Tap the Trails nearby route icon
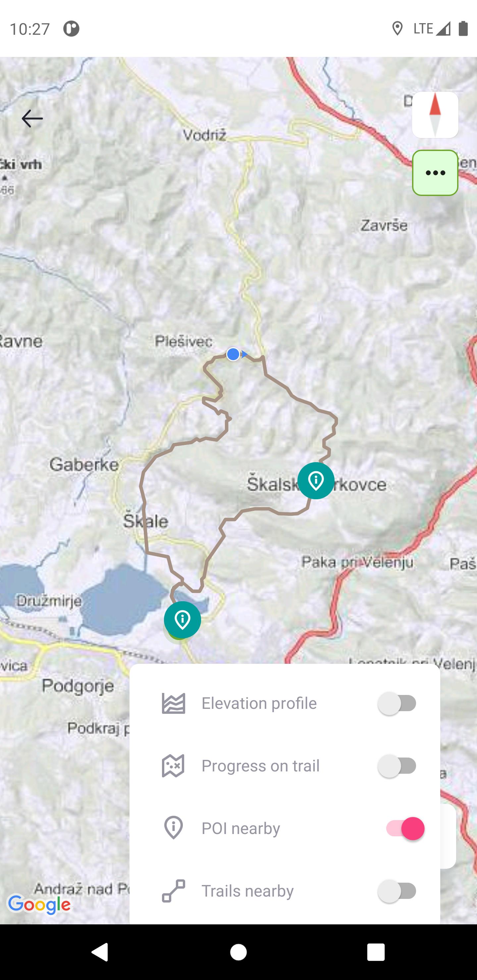Image resolution: width=477 pixels, height=980 pixels. tap(174, 891)
